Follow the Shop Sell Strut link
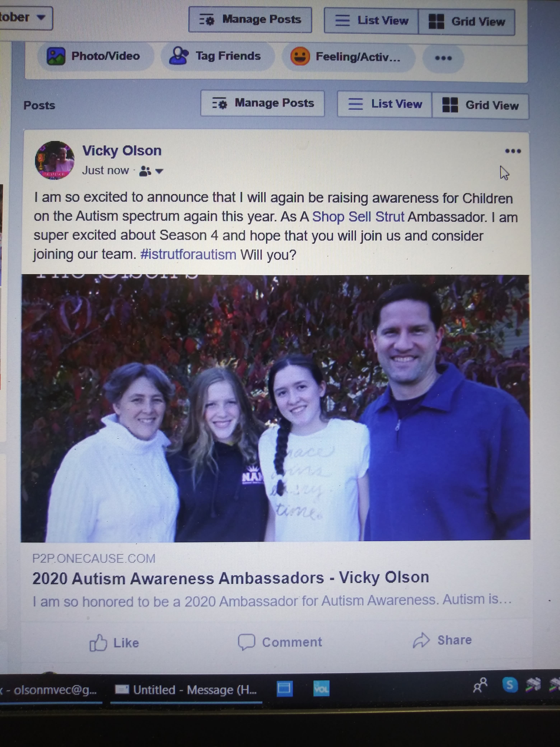The height and width of the screenshot is (747, 560). [358, 217]
